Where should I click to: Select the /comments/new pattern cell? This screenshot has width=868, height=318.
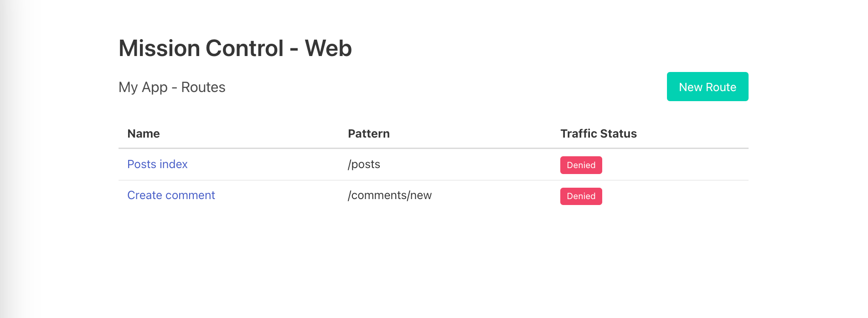(x=389, y=195)
